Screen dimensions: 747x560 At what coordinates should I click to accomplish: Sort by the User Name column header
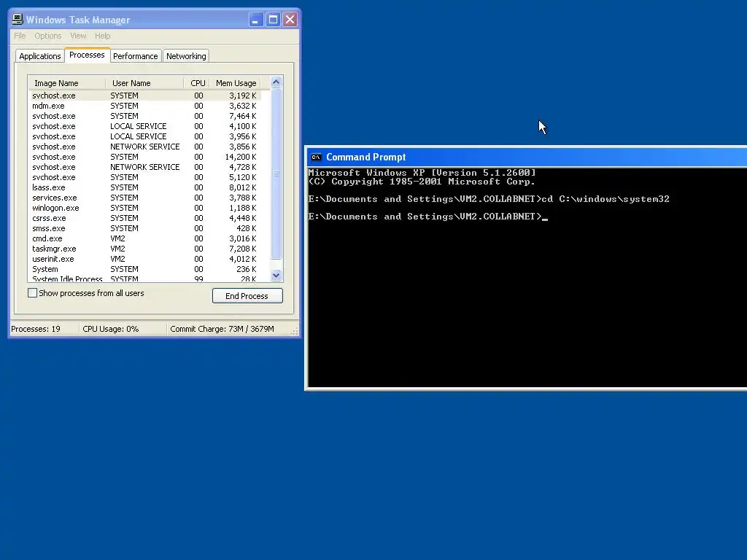[144, 83]
